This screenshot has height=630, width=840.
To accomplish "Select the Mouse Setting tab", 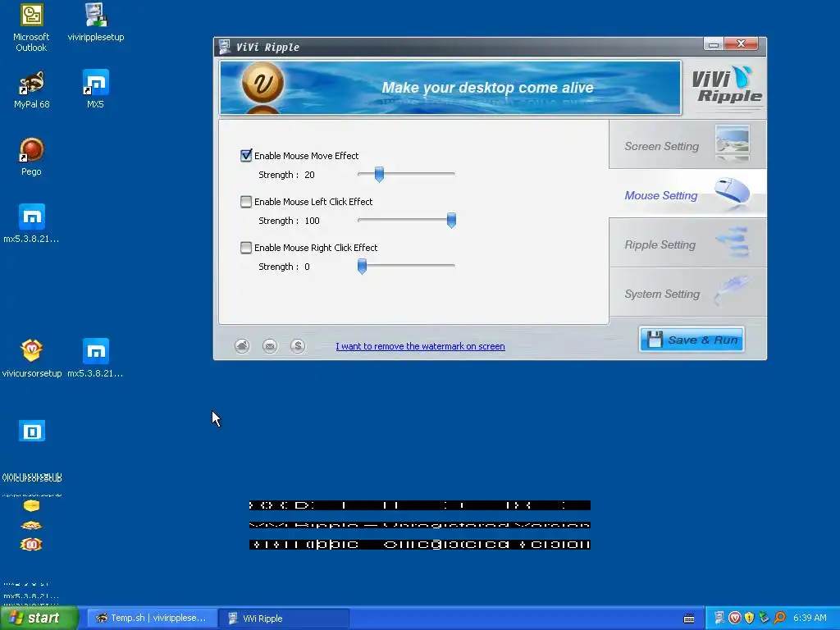I will (x=688, y=194).
